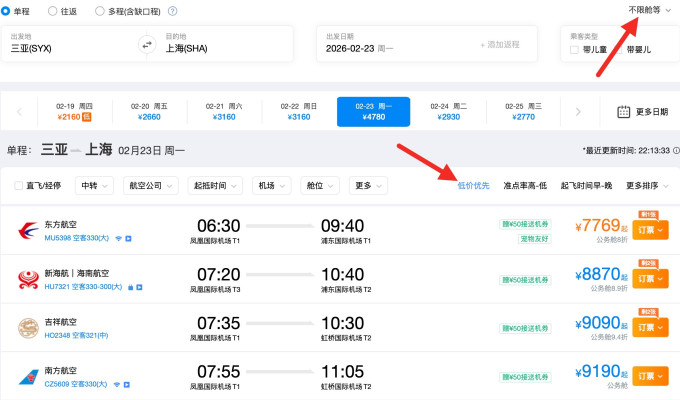
Task: Go to next dates with right arrow
Action: (578, 111)
